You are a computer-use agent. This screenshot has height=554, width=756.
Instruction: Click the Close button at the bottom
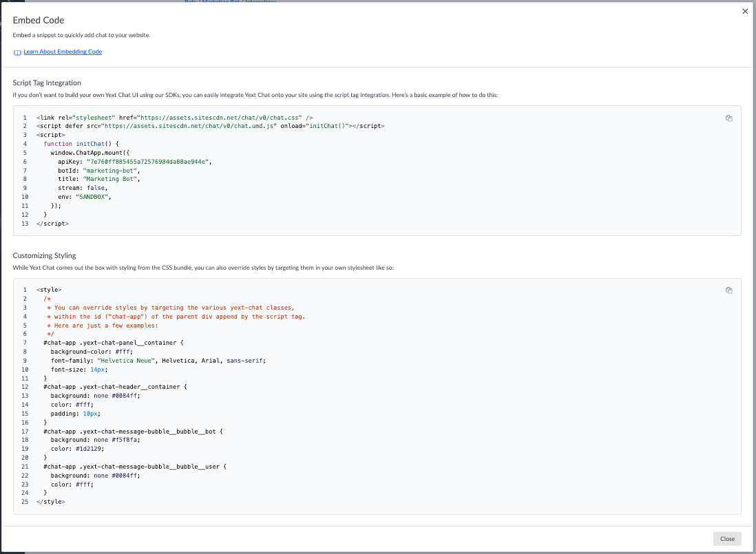tap(727, 539)
